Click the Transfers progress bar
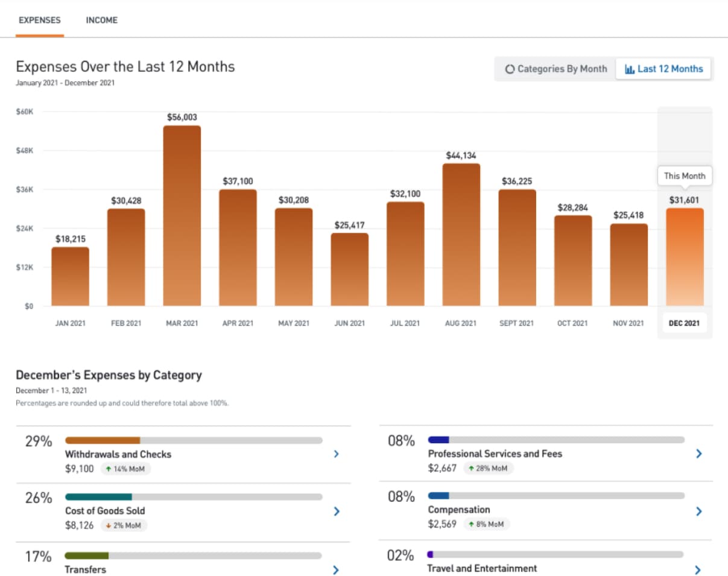This screenshot has height=576, width=728. pos(194,555)
